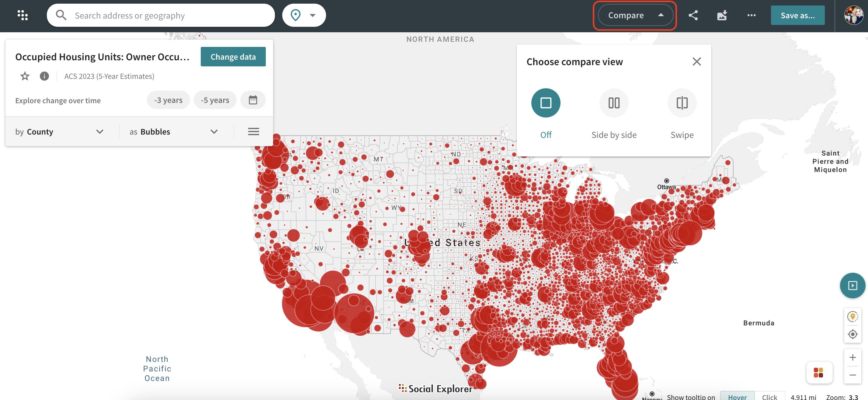868x400 pixels.
Task: Open the color palette legend button
Action: [818, 372]
